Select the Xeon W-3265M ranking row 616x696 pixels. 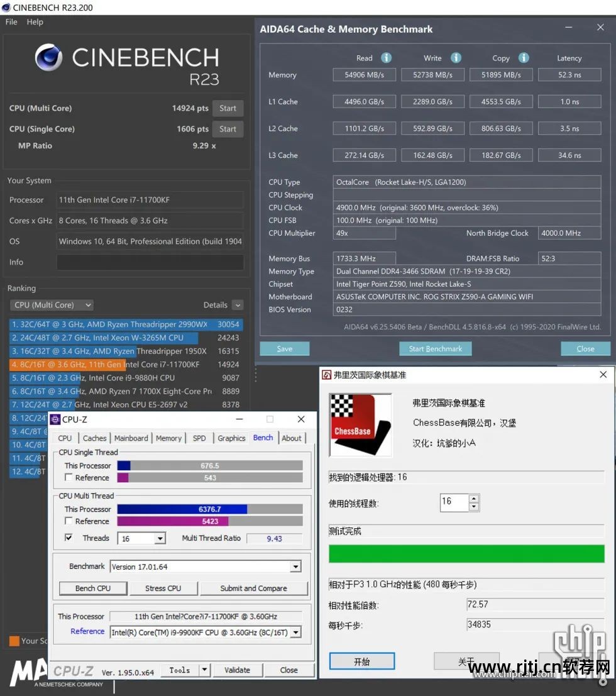coord(126,338)
